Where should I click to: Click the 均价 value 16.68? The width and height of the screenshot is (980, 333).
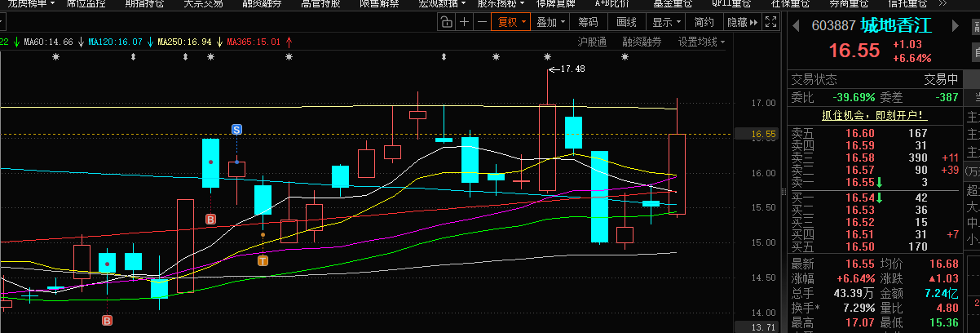[942, 263]
